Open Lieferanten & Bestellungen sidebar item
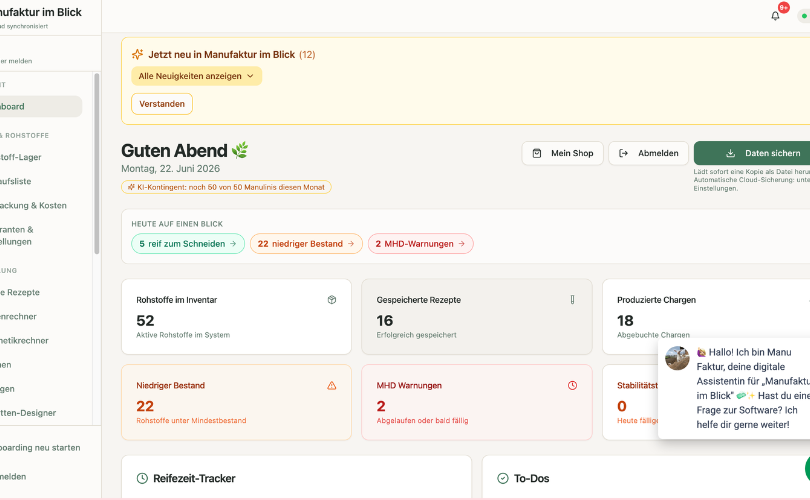The width and height of the screenshot is (810, 500). pos(40,236)
